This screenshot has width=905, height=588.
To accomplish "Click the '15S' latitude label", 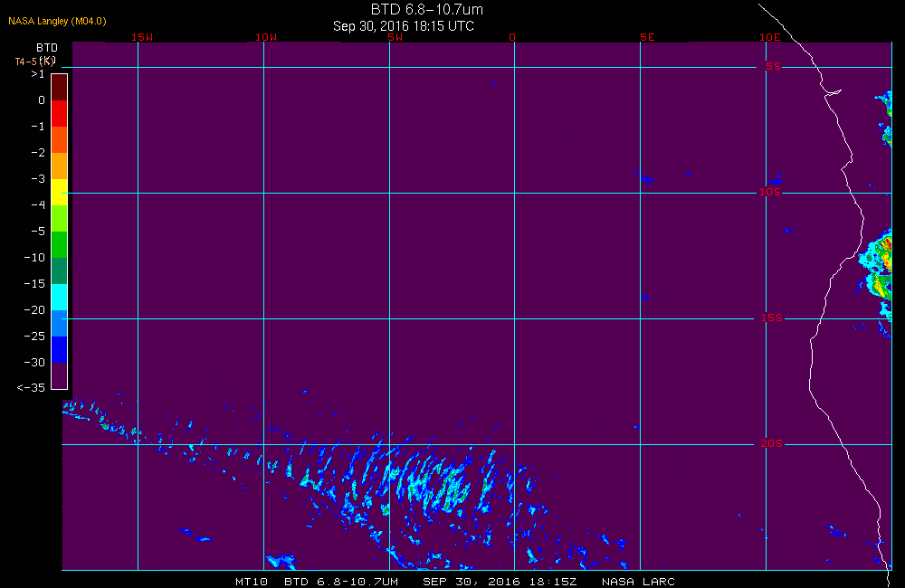I will point(772,318).
